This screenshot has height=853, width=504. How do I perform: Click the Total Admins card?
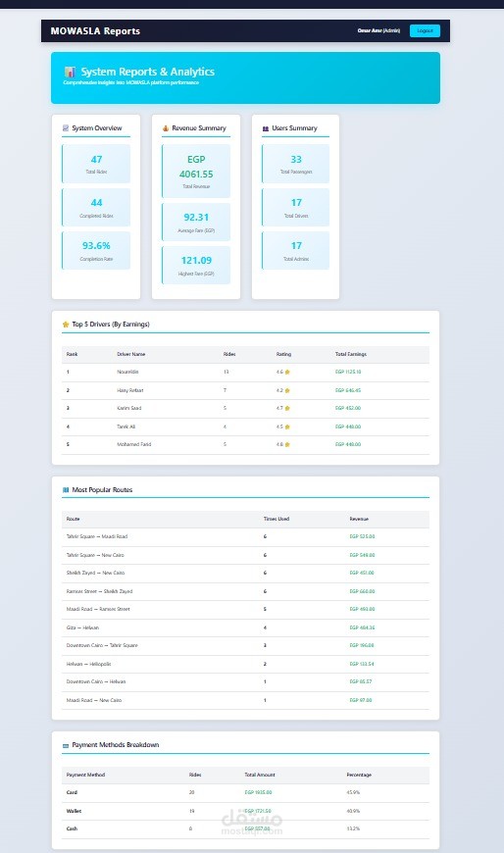tap(296, 250)
